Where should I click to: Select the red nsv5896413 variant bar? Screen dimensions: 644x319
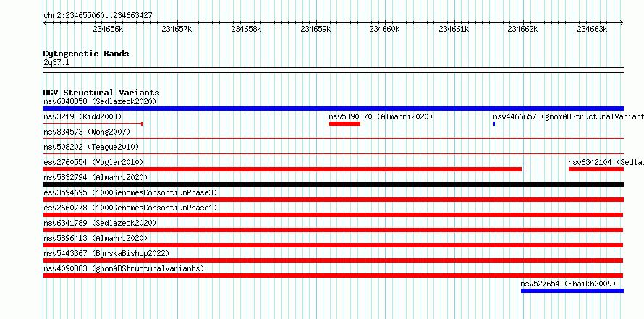(x=333, y=245)
